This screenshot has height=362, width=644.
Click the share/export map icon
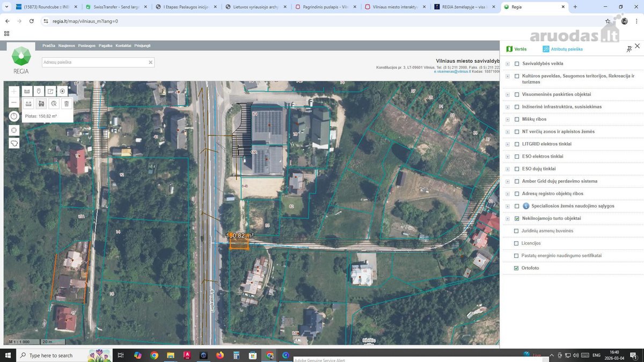[50, 91]
